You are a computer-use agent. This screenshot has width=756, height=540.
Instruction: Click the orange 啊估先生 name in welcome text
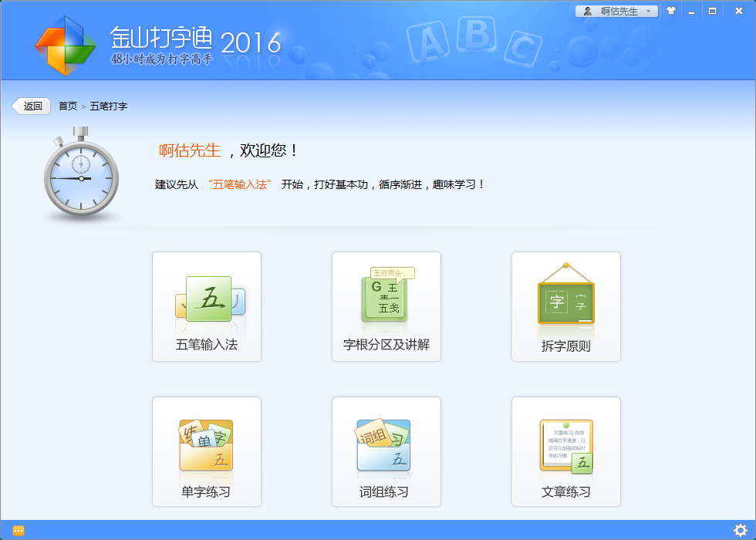point(190,151)
